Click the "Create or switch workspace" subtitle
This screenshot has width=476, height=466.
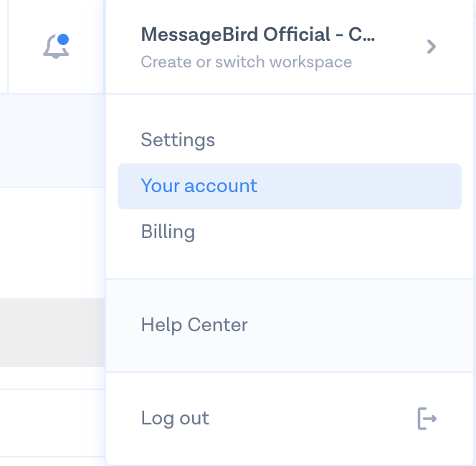pos(246,62)
